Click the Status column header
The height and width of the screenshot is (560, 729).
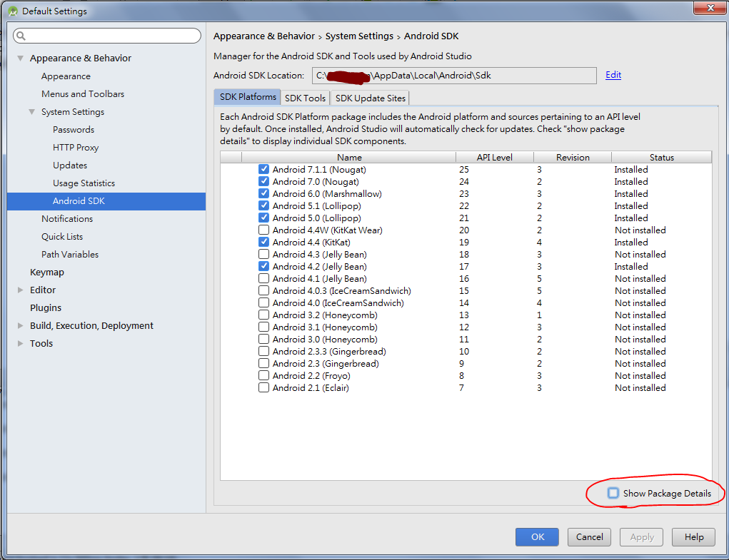tap(662, 157)
